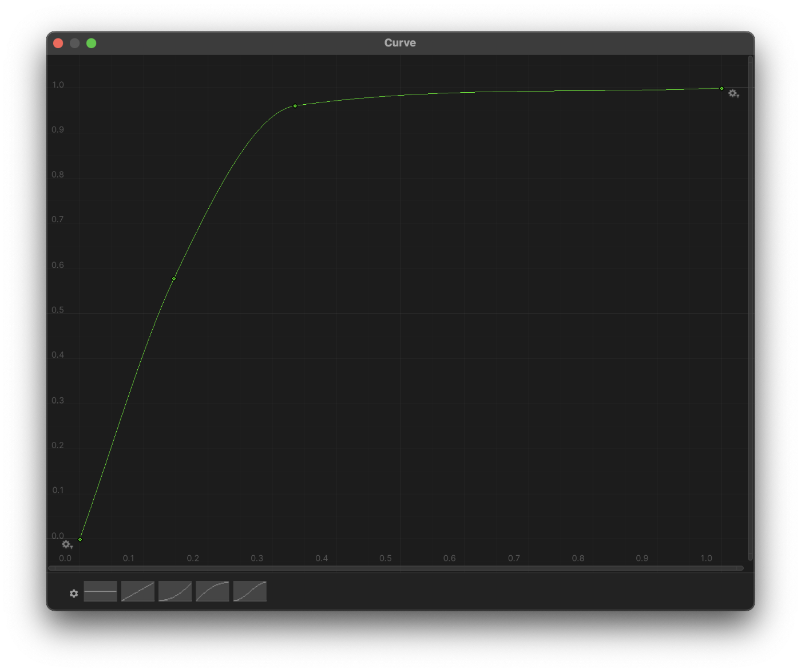This screenshot has width=801, height=672.
Task: Apply the ease-in curve preset
Action: pyautogui.click(x=175, y=591)
